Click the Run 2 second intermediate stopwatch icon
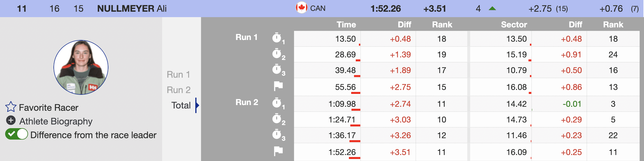 coord(277,118)
